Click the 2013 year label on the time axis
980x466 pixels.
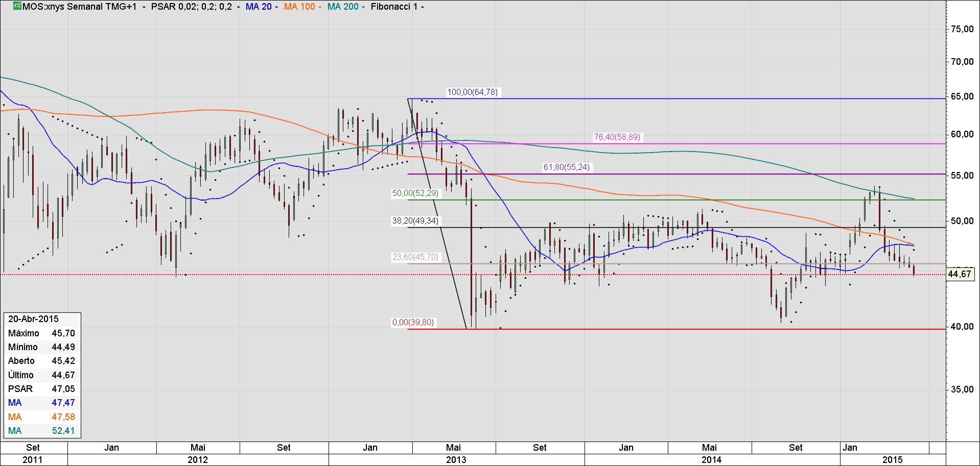456,459
